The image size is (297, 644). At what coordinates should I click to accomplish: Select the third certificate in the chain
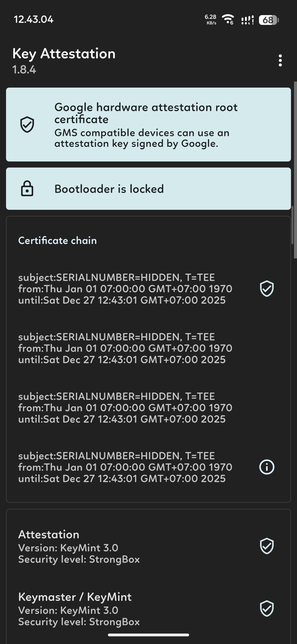click(x=125, y=408)
